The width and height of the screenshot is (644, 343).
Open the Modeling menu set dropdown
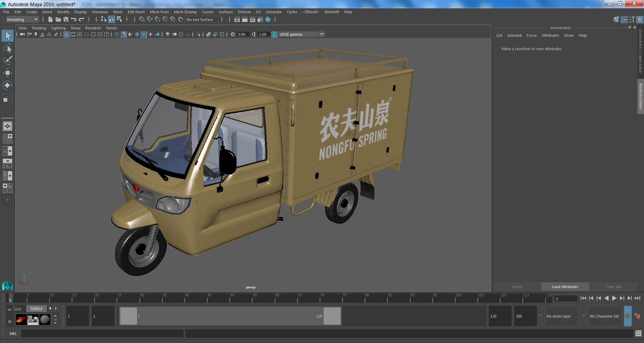point(22,19)
